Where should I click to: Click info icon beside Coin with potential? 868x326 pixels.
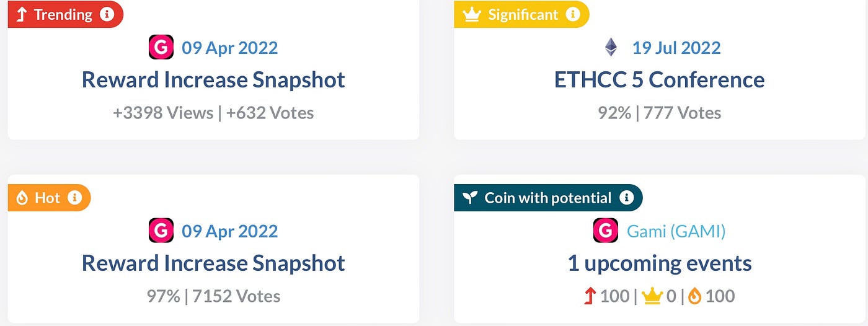click(x=627, y=198)
